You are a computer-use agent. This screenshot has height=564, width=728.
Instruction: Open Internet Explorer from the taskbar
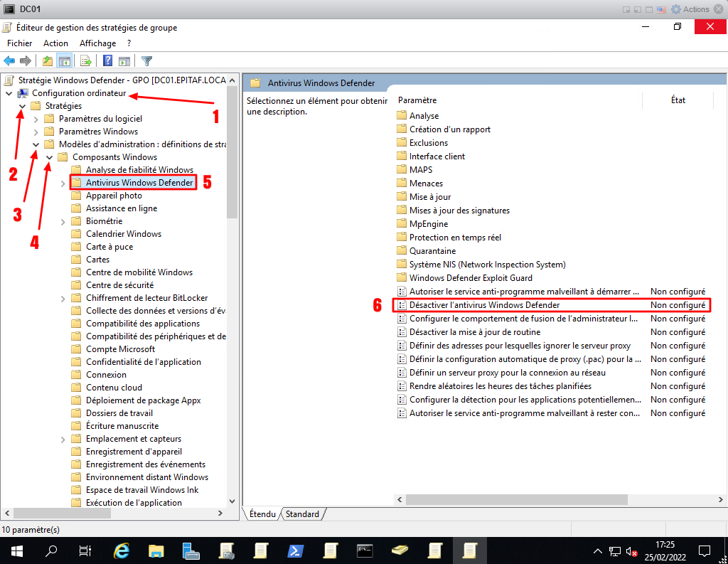[x=122, y=550]
